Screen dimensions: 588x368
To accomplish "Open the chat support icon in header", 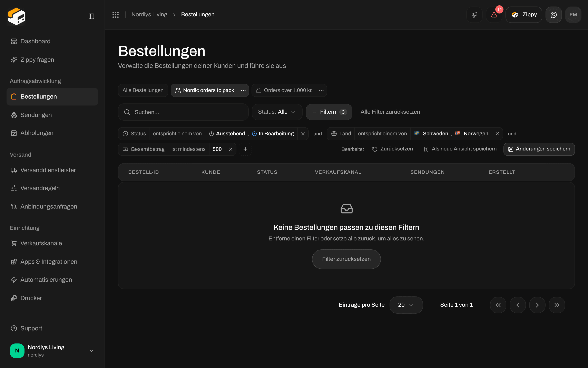I will [553, 15].
